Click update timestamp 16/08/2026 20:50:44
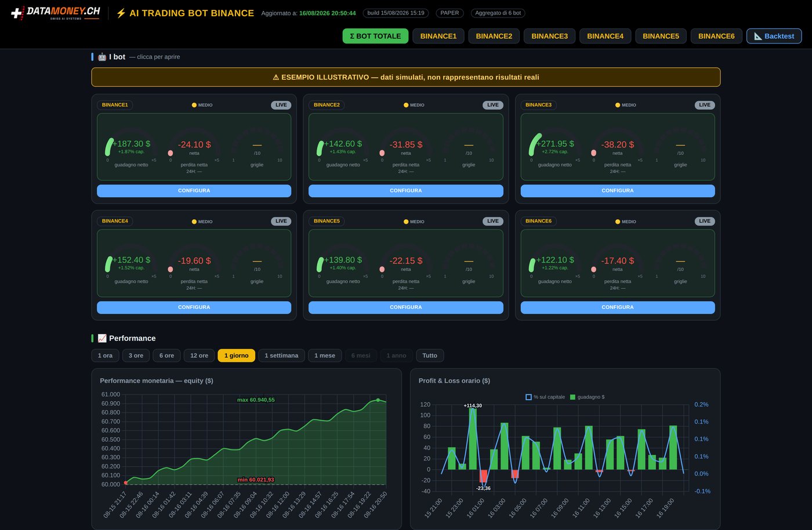 (328, 13)
